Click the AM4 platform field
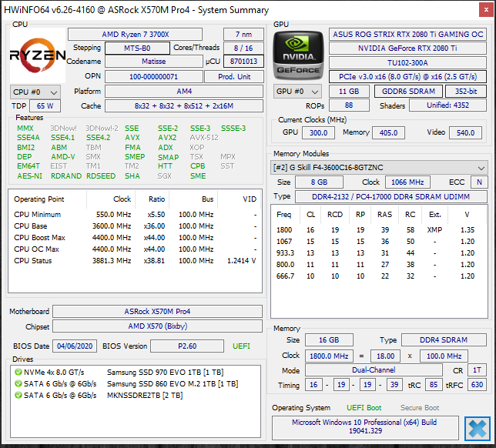The width and height of the screenshot is (496, 448). tap(184, 92)
